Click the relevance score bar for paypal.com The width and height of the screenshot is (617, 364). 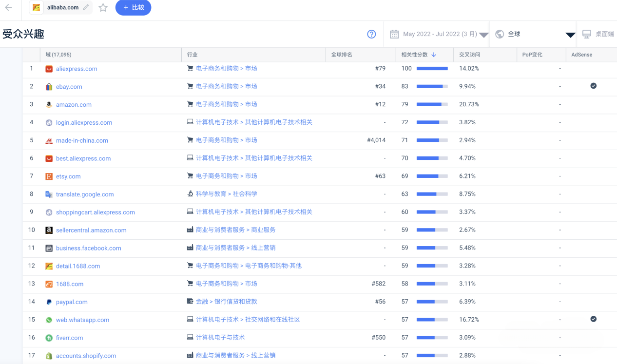(x=432, y=302)
